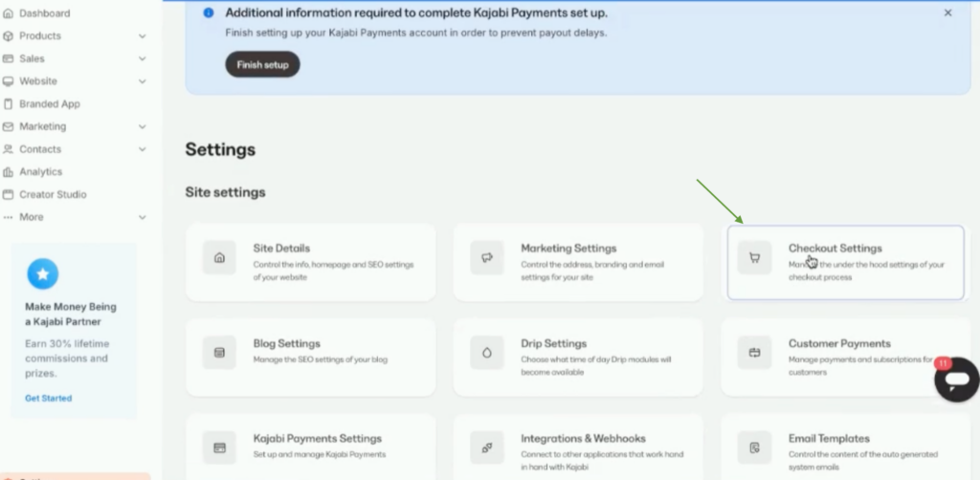Expand the Sales menu chevron
This screenshot has width=980, height=480.
pos(142,58)
